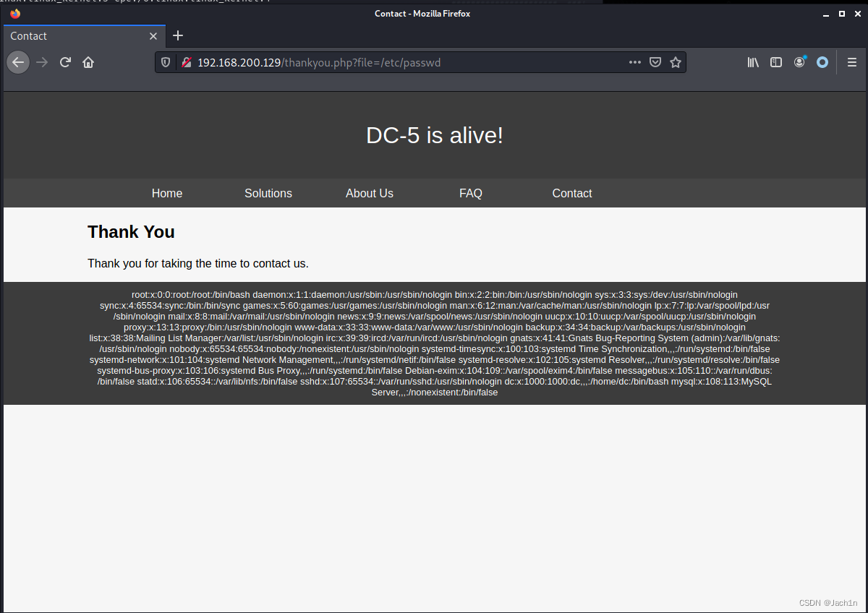Screen dimensions: 868x613
Task: Open the Contact navigation link
Action: point(572,193)
